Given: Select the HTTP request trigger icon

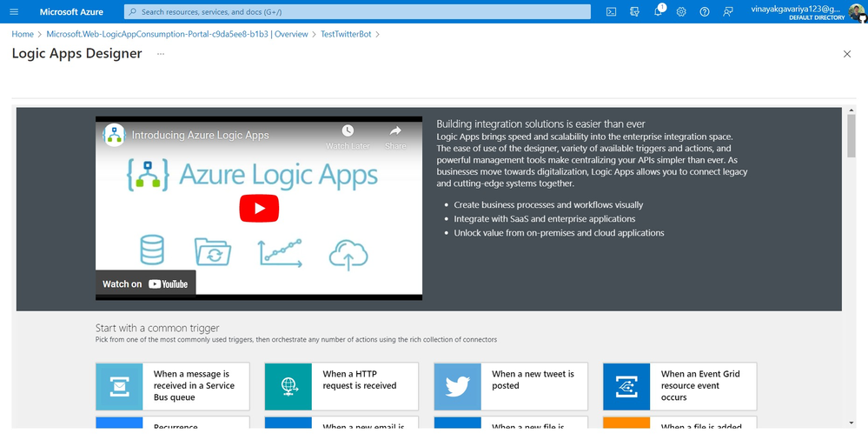Looking at the screenshot, I should click(x=288, y=386).
